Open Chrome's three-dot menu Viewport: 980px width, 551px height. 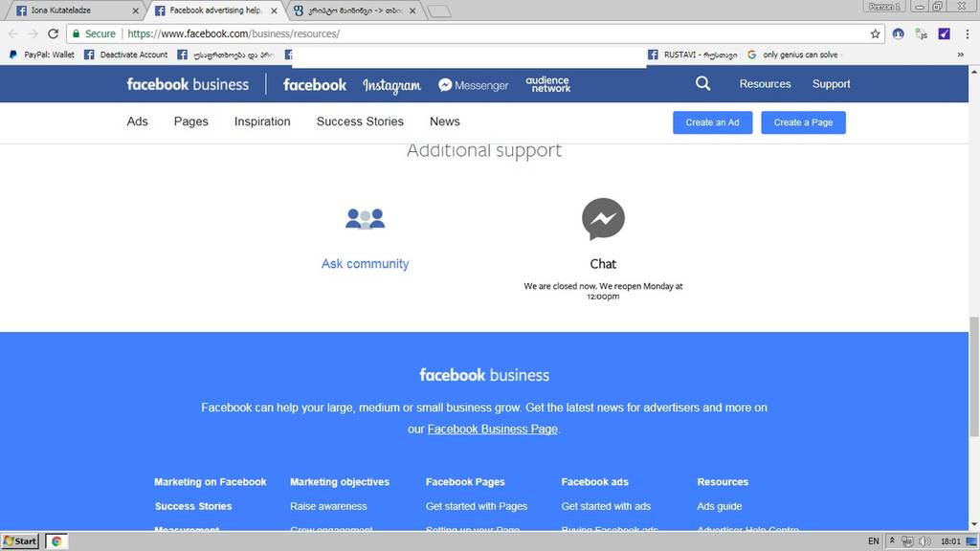point(968,33)
